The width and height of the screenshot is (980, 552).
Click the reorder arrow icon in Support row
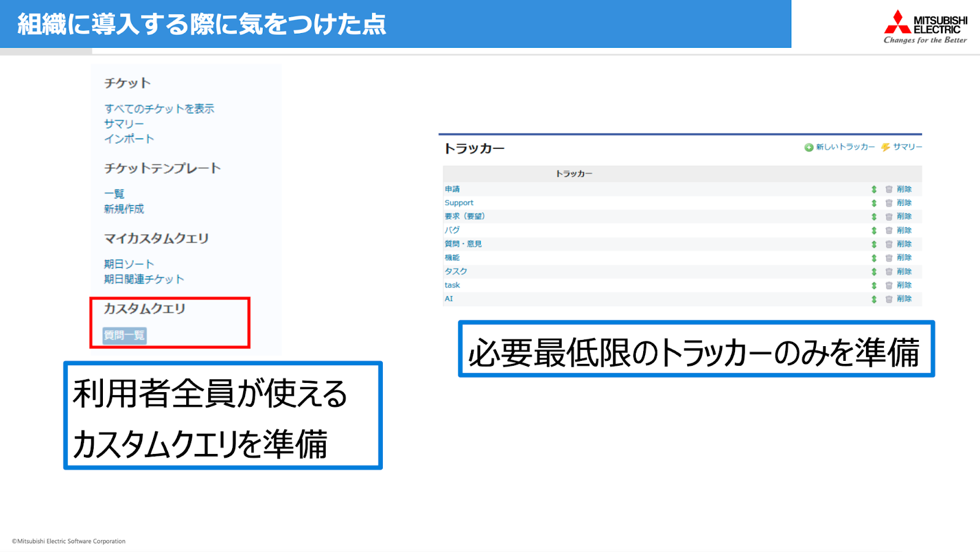click(x=874, y=203)
